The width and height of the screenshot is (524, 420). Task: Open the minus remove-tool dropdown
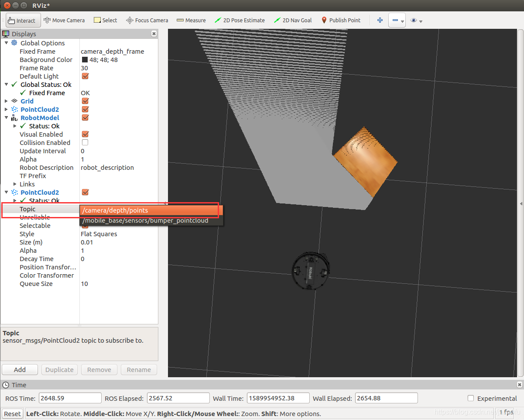point(397,20)
